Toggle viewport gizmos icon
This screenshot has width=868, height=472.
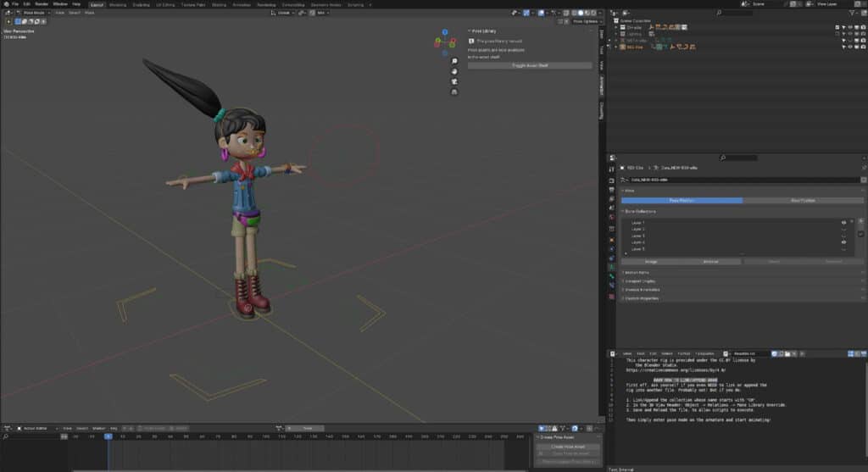[x=526, y=12]
